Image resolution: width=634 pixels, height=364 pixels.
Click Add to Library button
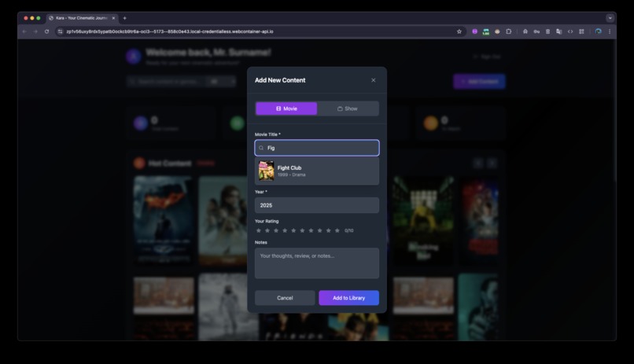tap(349, 298)
